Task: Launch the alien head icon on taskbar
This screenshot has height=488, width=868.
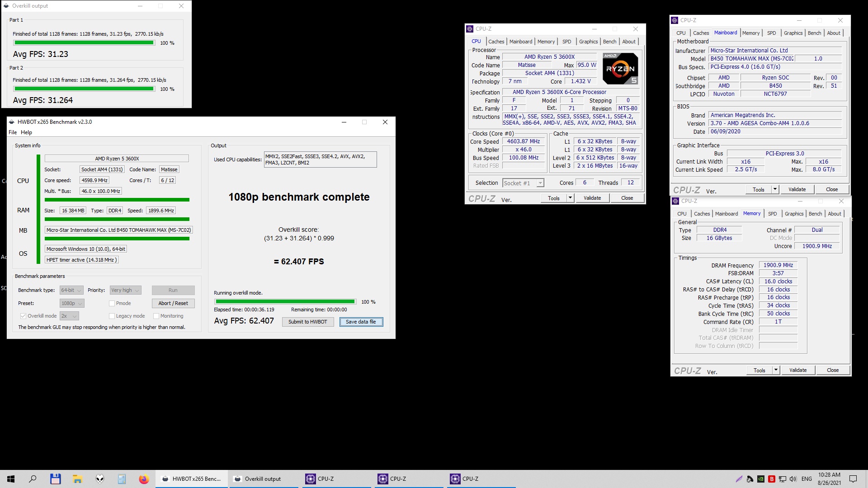Action: [x=100, y=479]
